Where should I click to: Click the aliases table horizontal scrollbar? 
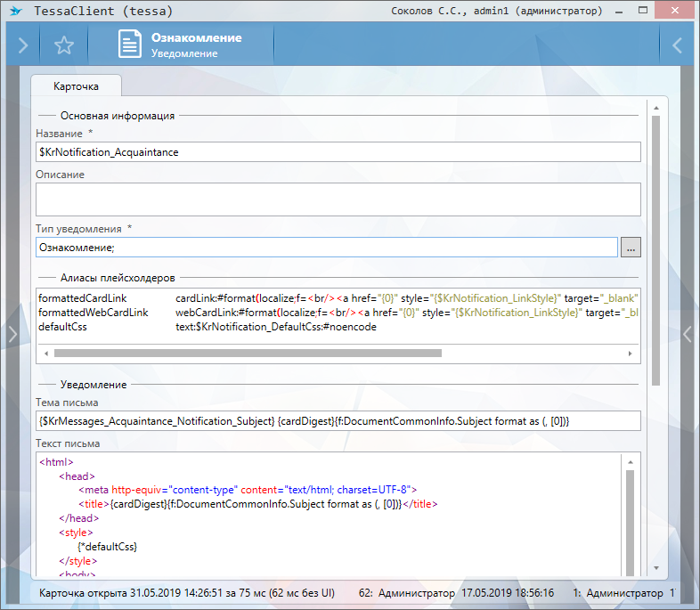coord(248,353)
